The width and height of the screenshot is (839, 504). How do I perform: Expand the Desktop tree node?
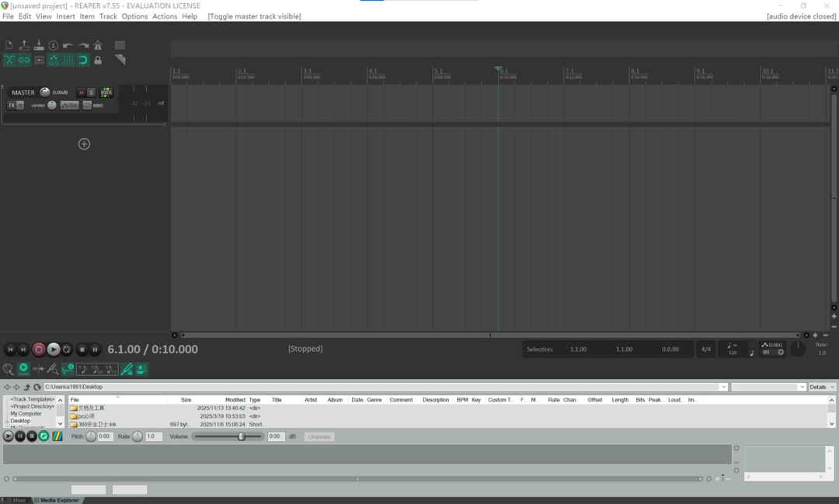[x=7, y=421]
